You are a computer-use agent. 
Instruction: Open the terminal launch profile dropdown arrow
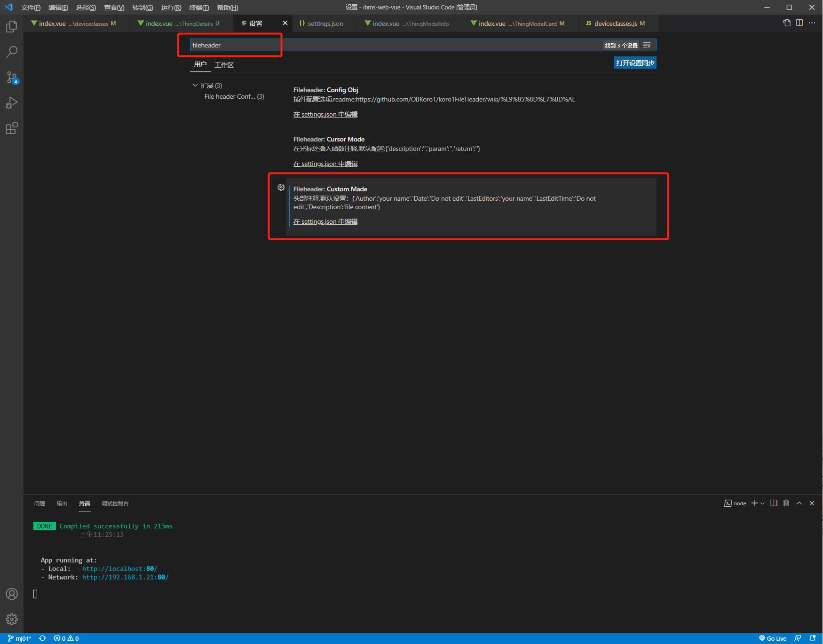(x=762, y=503)
